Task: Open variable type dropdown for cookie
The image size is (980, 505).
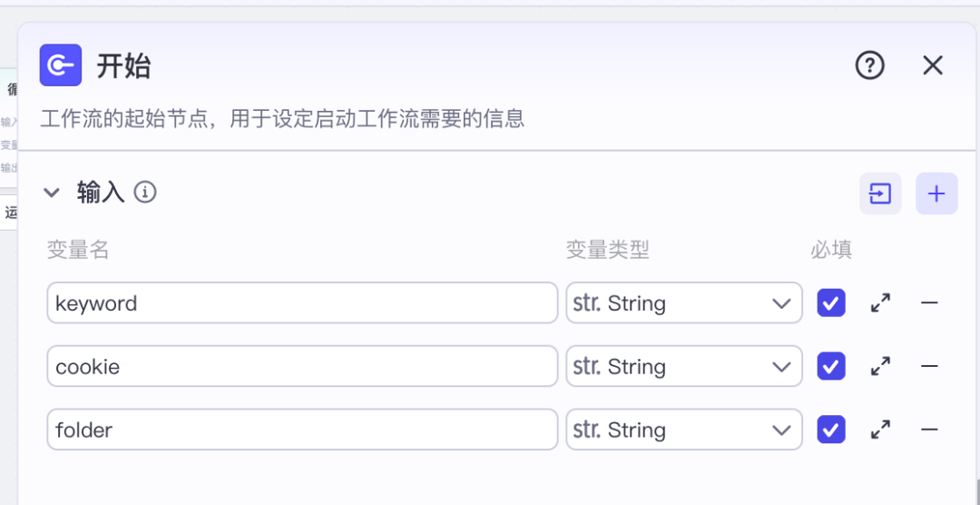Action: pyautogui.click(x=684, y=367)
